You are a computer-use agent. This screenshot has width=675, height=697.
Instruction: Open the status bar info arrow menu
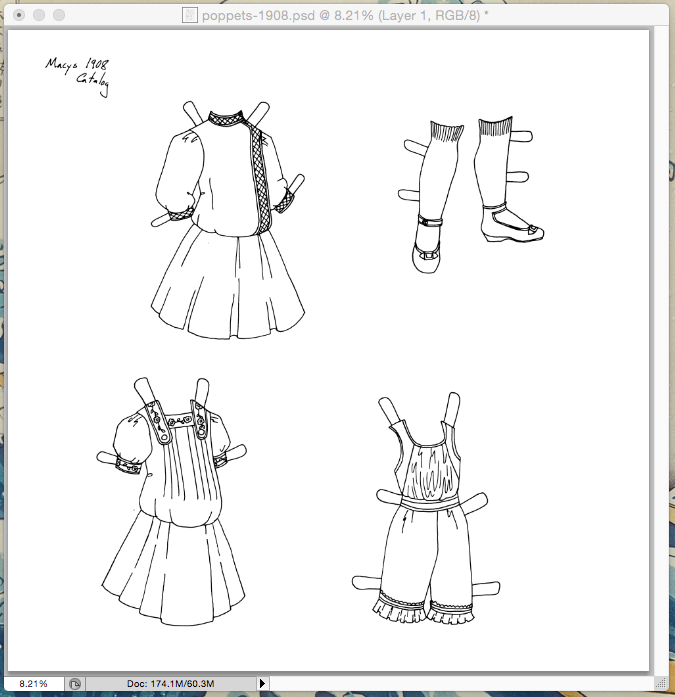click(262, 683)
